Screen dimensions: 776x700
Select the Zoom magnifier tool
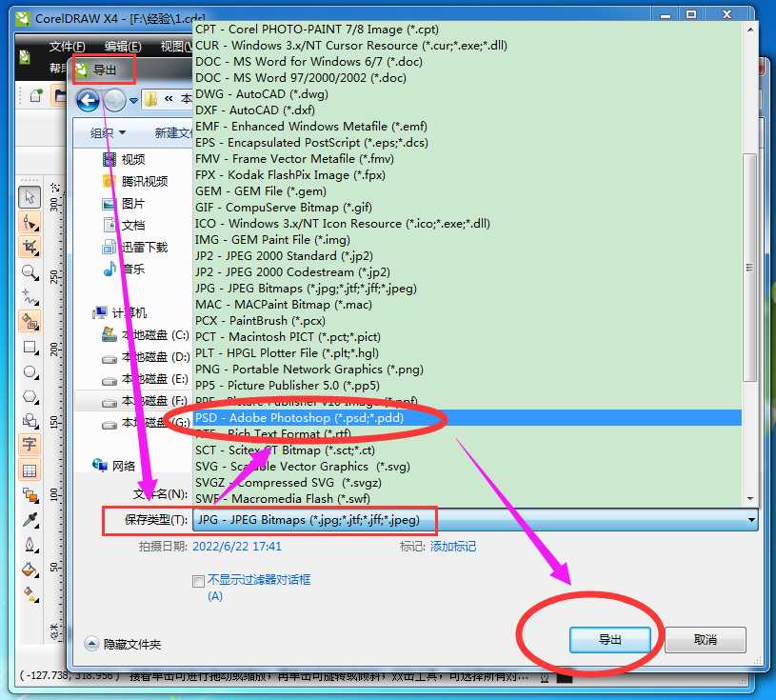click(30, 271)
